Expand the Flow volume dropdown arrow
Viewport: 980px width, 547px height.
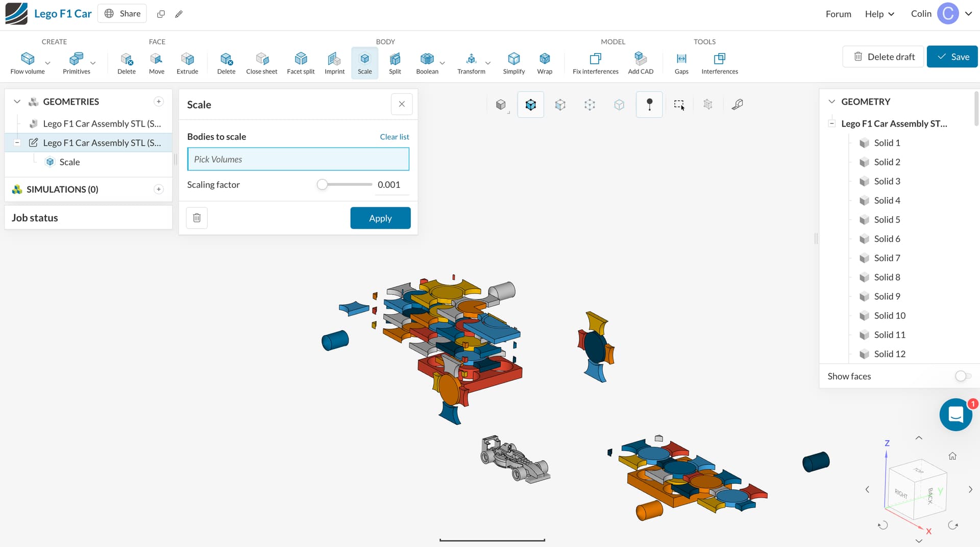point(47,63)
